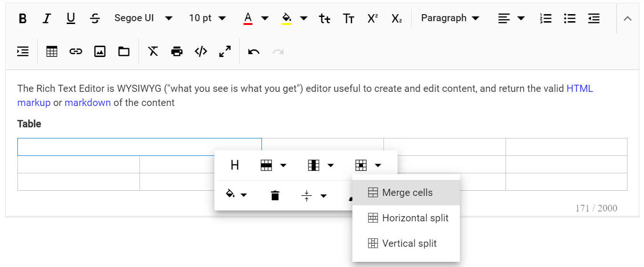Click the yellow background color button
Screen dimensions: 644x267
tap(286, 18)
